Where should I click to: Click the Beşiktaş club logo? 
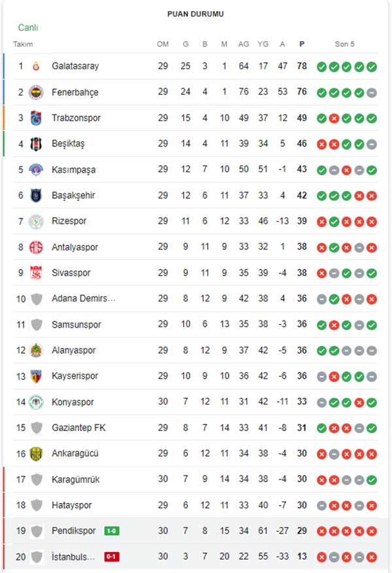click(36, 144)
